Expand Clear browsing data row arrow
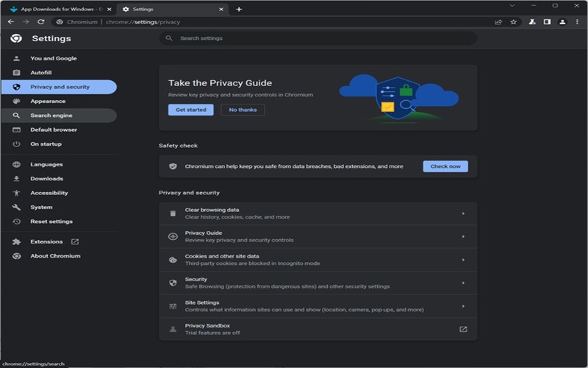The width and height of the screenshot is (588, 368). 463,213
